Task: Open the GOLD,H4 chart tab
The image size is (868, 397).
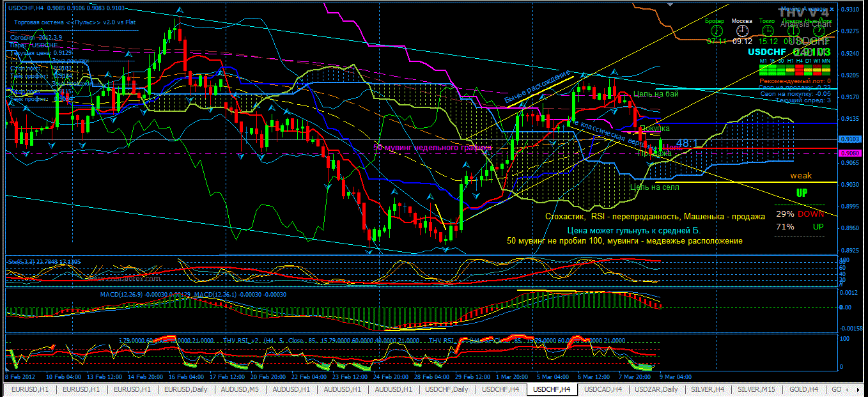Action: tap(803, 389)
